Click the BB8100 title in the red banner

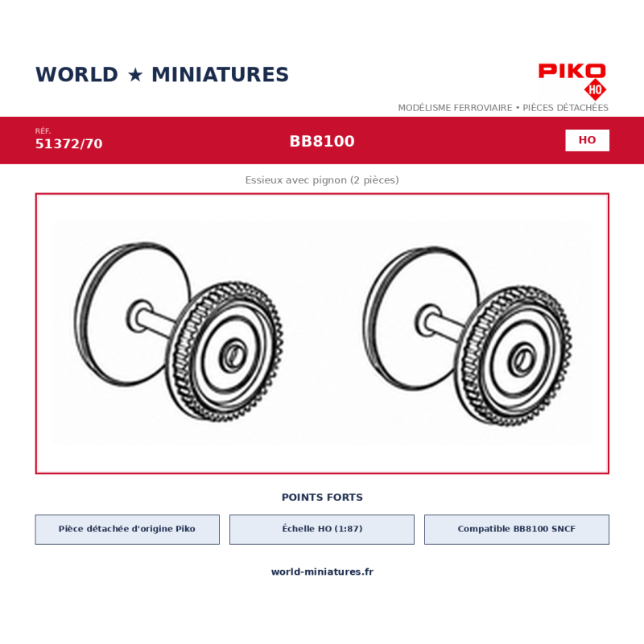click(x=322, y=142)
